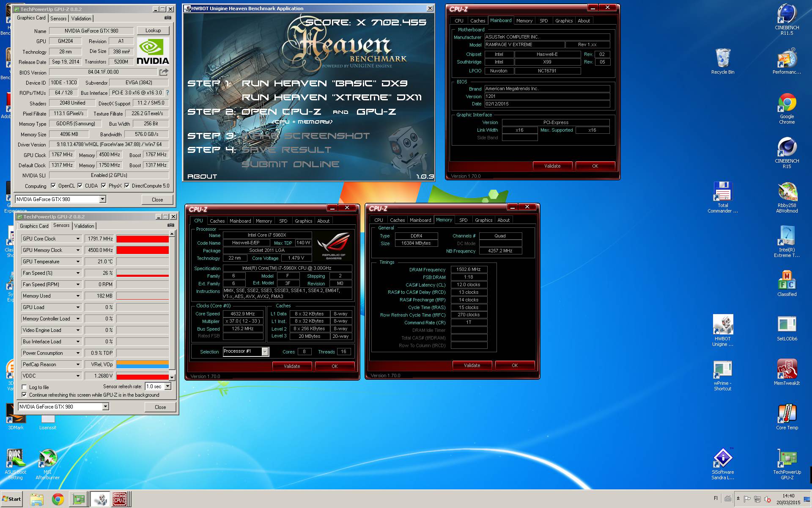Click the GPU name field GeForce GTX 980
Screen dimensions: 812x508
tap(91, 30)
